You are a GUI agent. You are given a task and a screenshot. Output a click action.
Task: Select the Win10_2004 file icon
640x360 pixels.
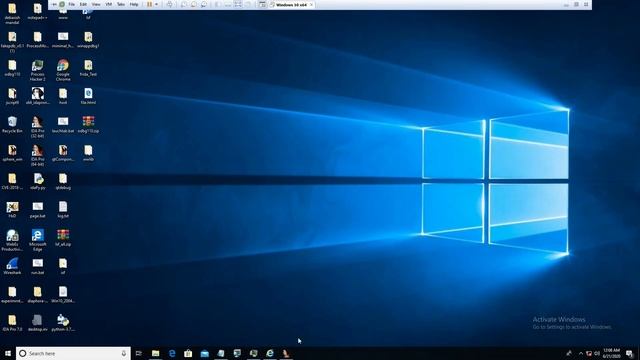tap(63, 294)
